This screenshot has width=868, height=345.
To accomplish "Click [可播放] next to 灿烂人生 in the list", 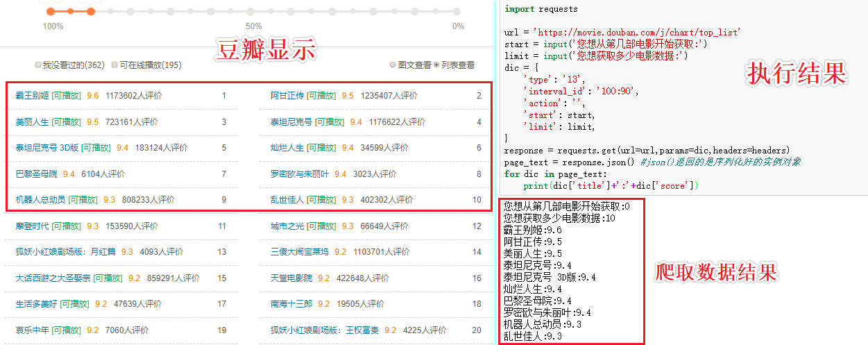I will (x=322, y=148).
